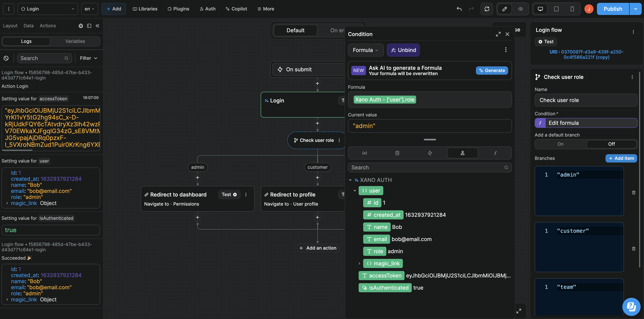This screenshot has height=319, width=644.
Task: Click the refresh icon in the top toolbar
Action: 487,9
